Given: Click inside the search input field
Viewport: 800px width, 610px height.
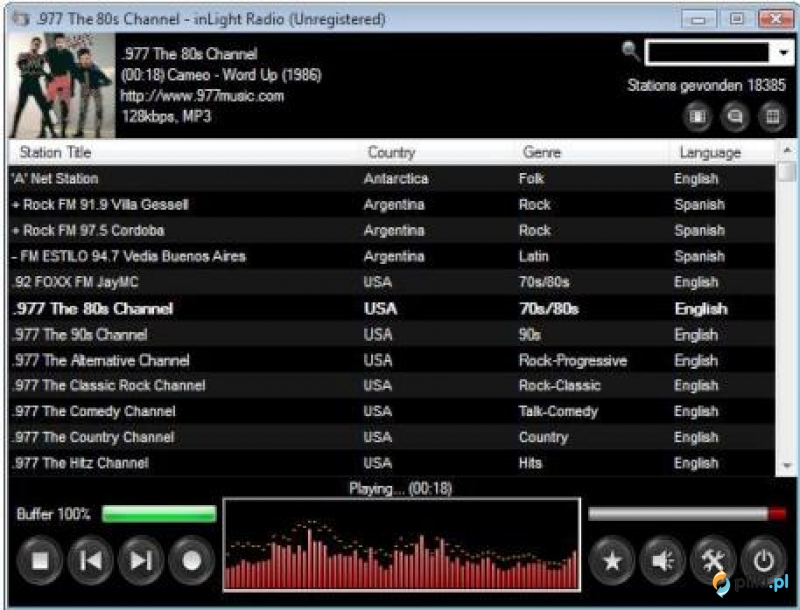Looking at the screenshot, I should pyautogui.click(x=708, y=53).
